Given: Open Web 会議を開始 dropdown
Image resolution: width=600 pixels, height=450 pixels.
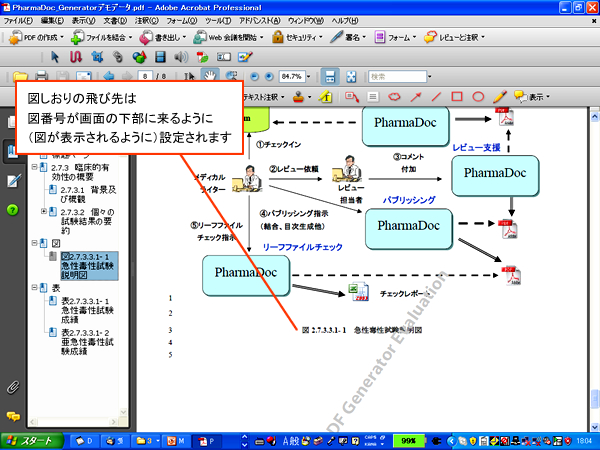Looking at the screenshot, I should [228, 37].
